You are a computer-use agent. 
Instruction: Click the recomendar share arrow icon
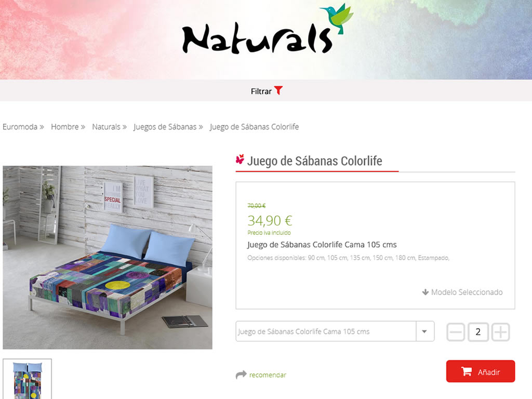coord(241,375)
